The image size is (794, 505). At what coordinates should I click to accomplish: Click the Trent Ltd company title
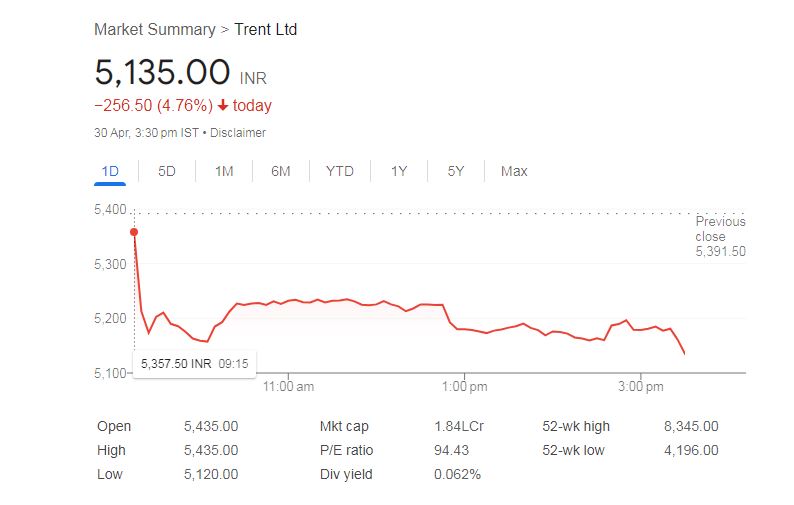(x=265, y=29)
